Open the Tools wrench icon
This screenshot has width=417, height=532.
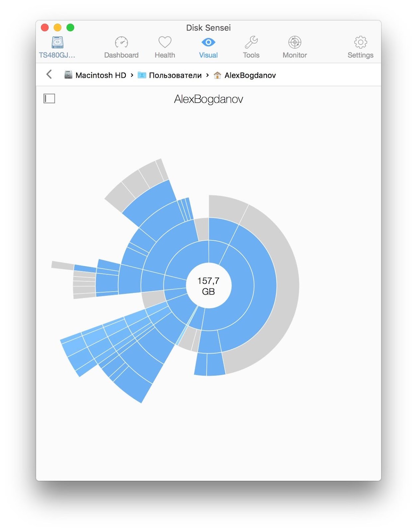[251, 42]
